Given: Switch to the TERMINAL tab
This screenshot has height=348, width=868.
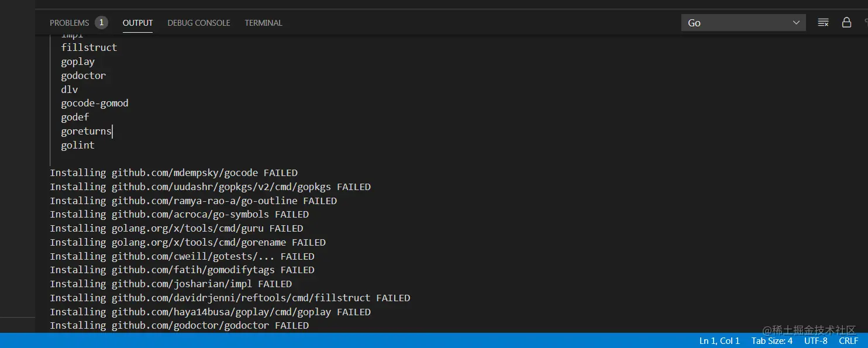Looking at the screenshot, I should (263, 23).
